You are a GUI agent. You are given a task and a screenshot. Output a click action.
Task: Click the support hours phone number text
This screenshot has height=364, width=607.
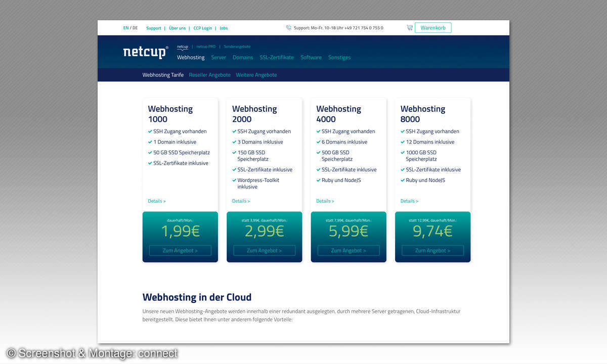[x=338, y=28]
